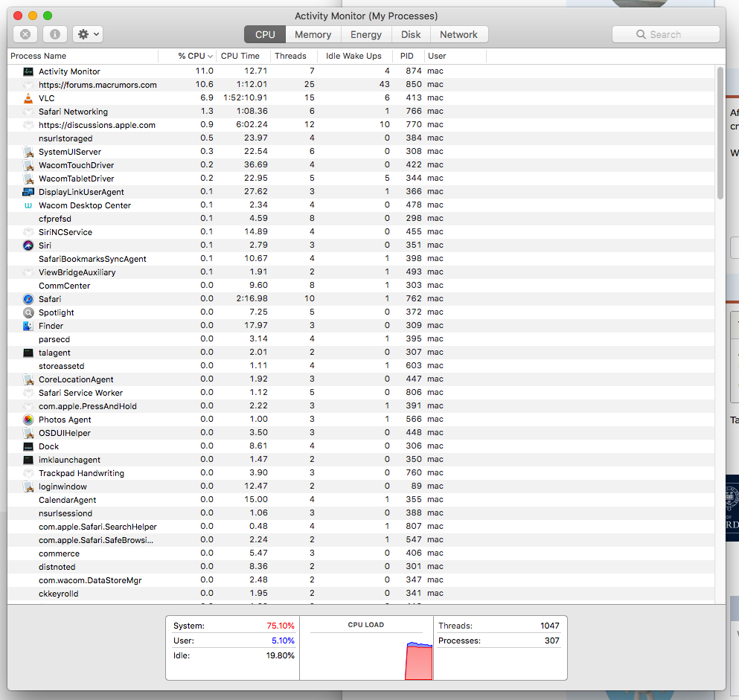The image size is (739, 700).
Task: Click the imklaunchagent icon
Action: (x=28, y=460)
